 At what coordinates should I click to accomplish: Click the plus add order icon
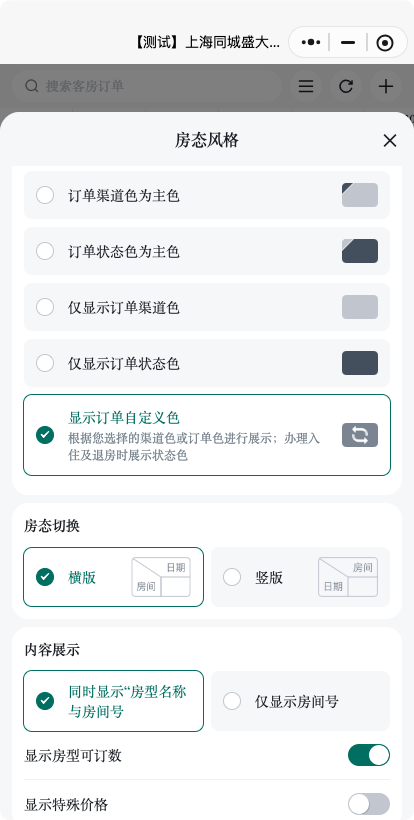386,86
